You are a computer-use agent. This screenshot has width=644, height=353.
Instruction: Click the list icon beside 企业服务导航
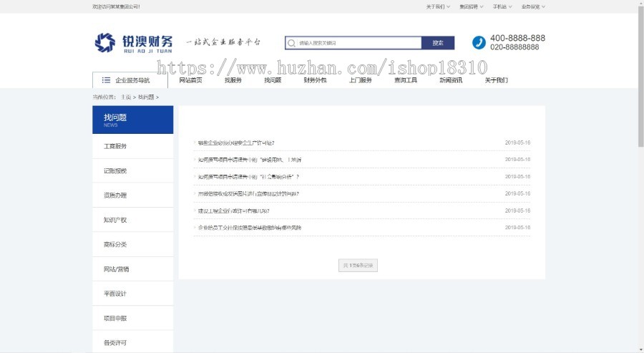tap(106, 80)
